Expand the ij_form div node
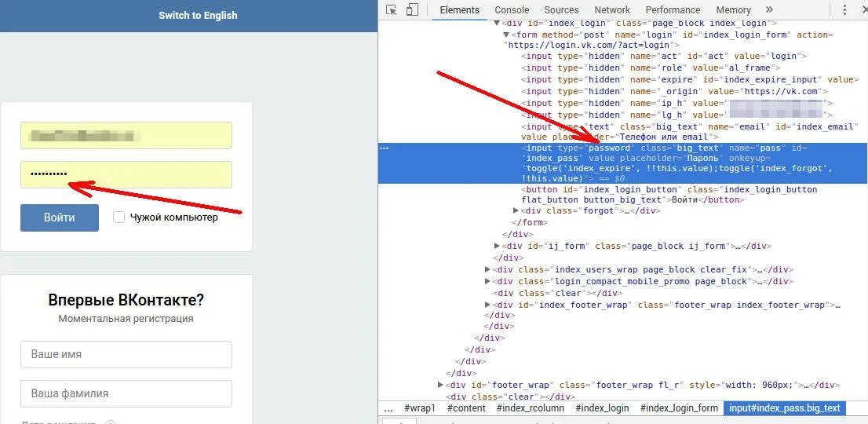This screenshot has height=424, width=868. pyautogui.click(x=497, y=246)
